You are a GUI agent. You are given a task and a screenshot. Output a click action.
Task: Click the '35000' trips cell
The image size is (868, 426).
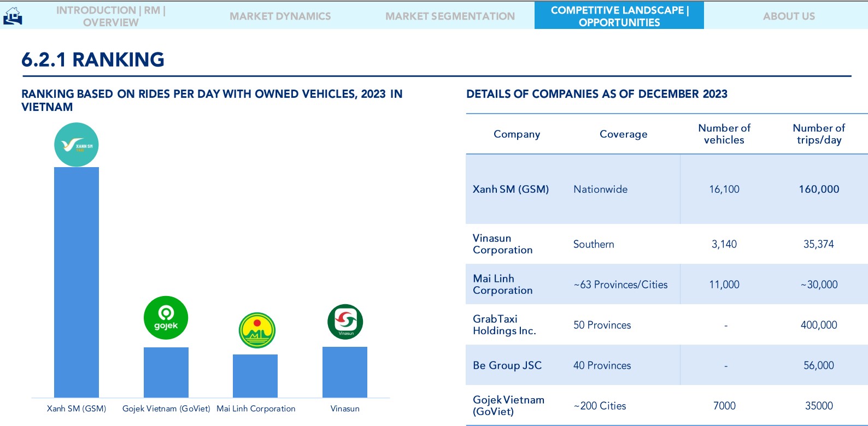(x=819, y=406)
